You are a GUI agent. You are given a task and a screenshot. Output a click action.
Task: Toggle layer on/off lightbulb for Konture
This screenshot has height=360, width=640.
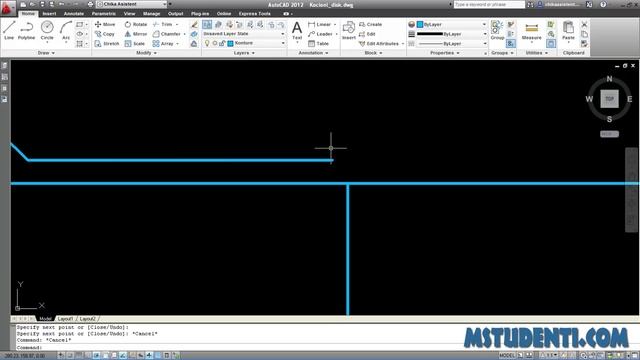(207, 43)
